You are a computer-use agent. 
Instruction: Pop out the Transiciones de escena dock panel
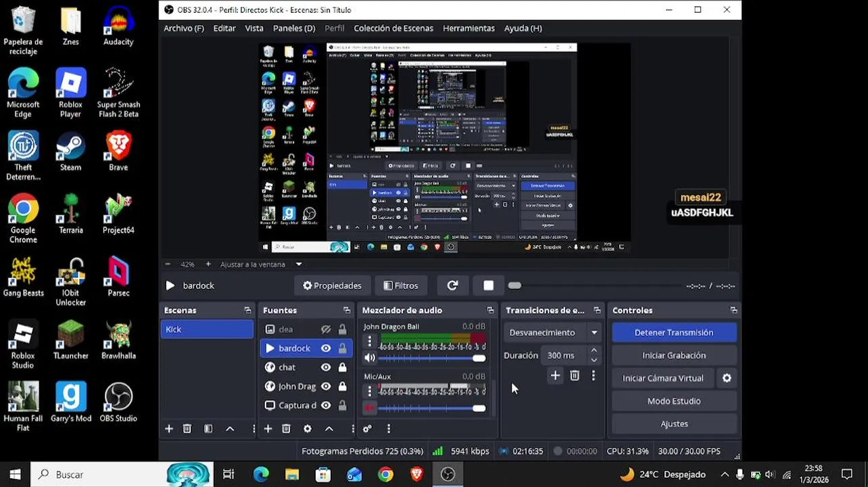click(x=597, y=310)
